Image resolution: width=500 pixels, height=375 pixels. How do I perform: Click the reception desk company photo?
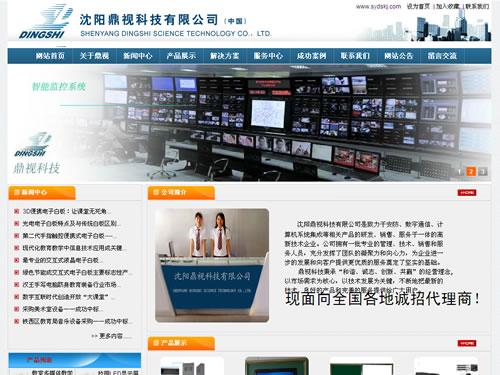[212, 266]
